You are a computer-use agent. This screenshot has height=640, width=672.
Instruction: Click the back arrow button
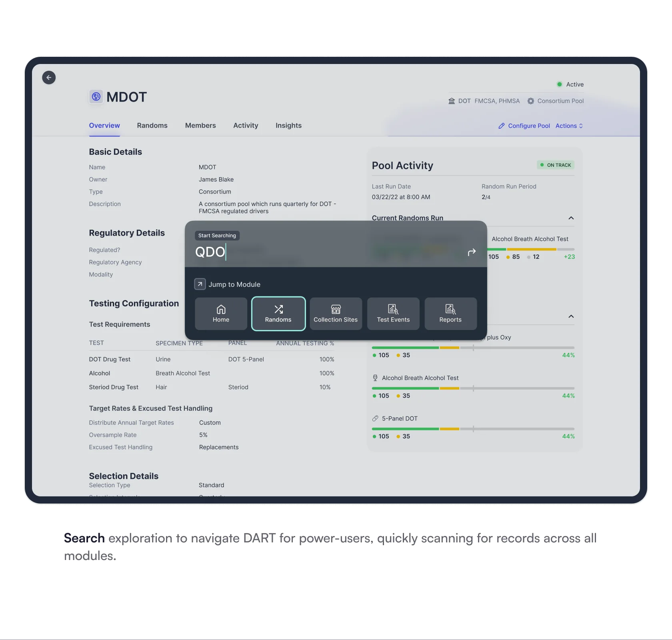click(49, 78)
